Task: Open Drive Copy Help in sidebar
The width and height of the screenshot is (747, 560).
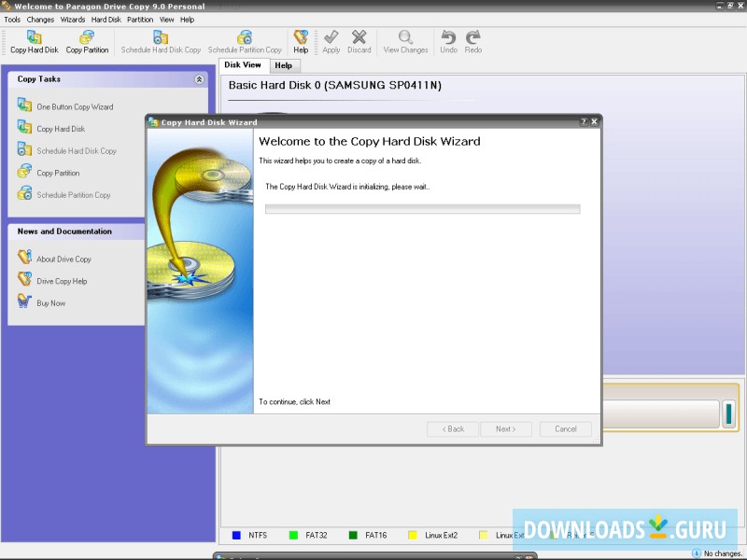Action: pos(62,281)
